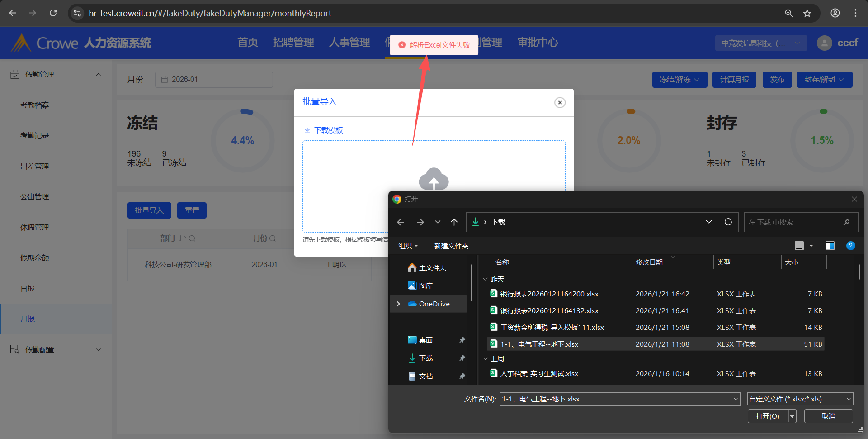Image resolution: width=868 pixels, height=439 pixels.
Task: Open 招聘管理 in the top navigation
Action: pyautogui.click(x=293, y=43)
